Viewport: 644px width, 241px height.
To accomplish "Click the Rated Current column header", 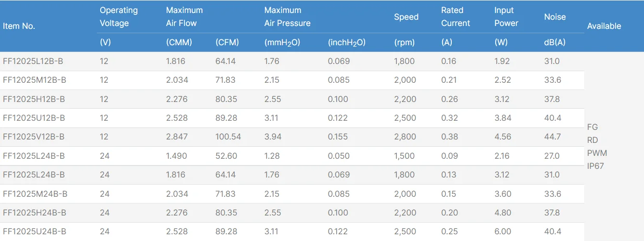I will [x=455, y=16].
